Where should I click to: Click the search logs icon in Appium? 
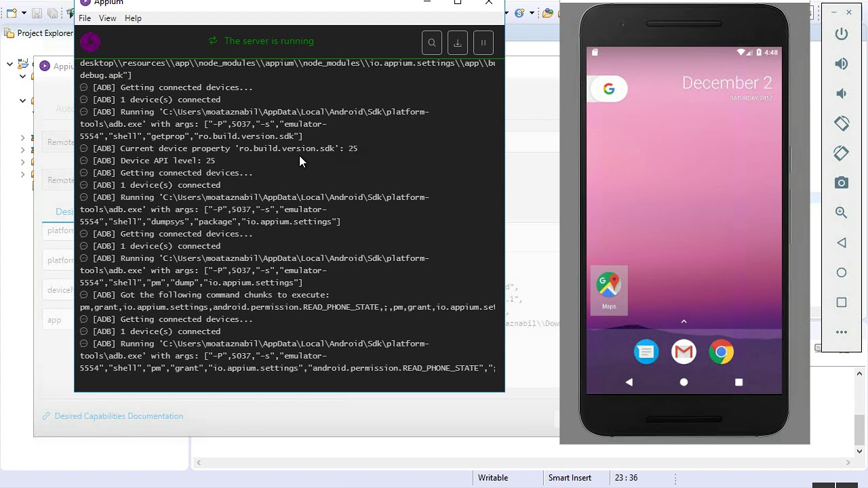click(x=432, y=43)
